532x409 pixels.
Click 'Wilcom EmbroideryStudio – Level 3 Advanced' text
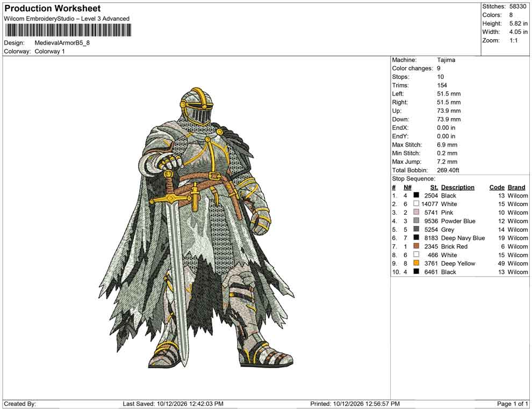tap(67, 19)
